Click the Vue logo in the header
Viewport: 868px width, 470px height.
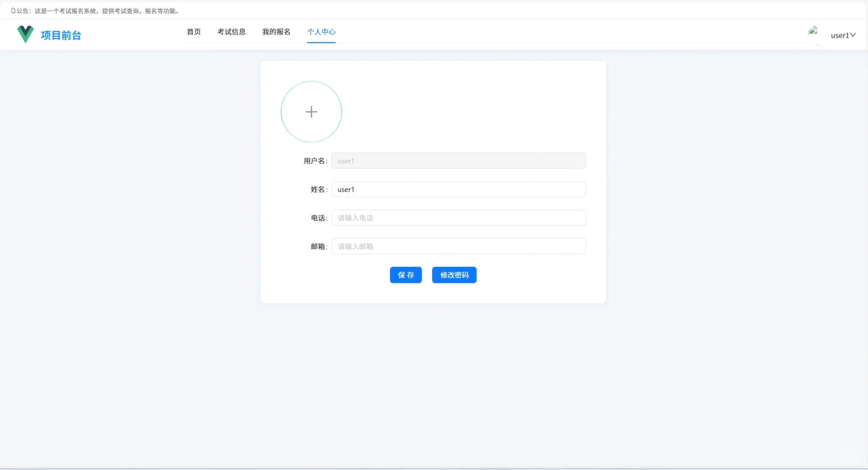pos(25,34)
